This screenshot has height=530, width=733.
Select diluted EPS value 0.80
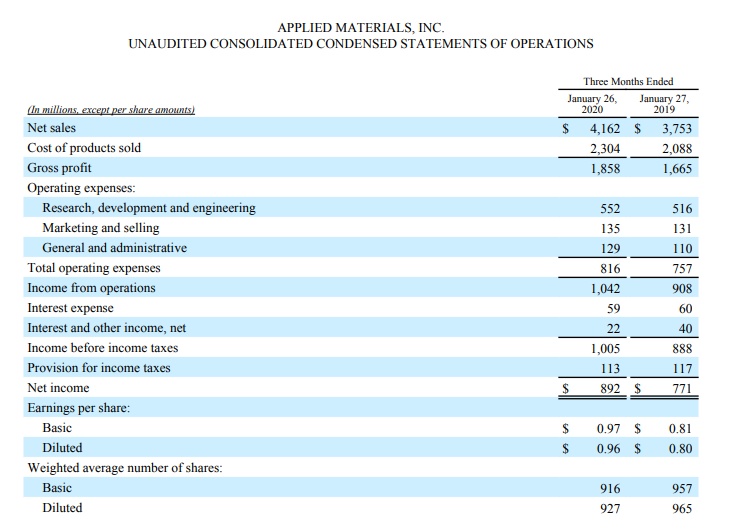click(680, 449)
